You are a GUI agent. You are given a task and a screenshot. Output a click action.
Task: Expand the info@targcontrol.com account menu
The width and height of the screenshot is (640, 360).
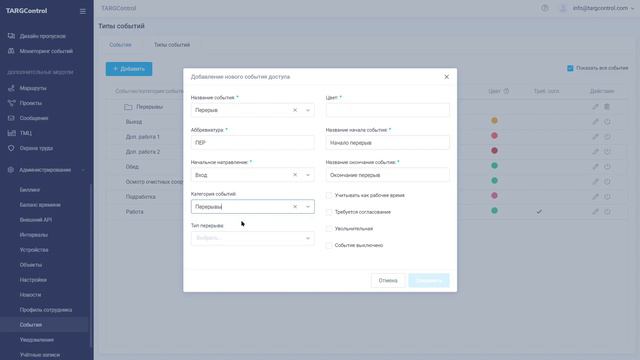pos(603,8)
